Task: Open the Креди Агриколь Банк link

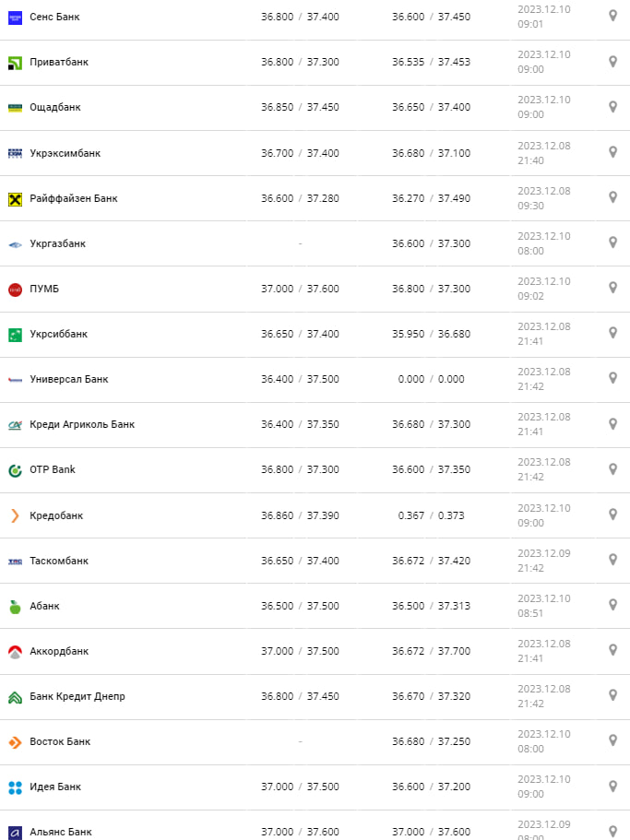Action: pos(82,424)
